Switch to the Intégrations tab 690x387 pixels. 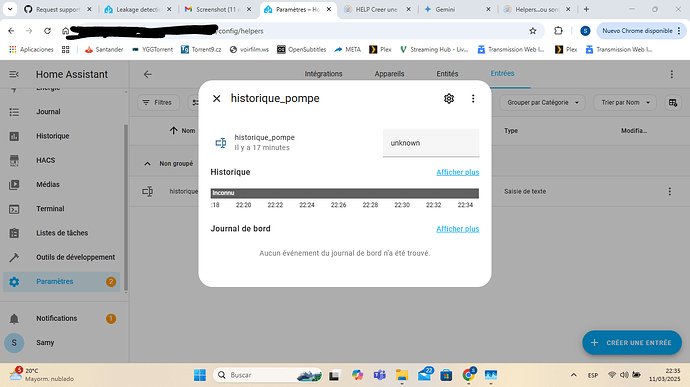point(323,74)
